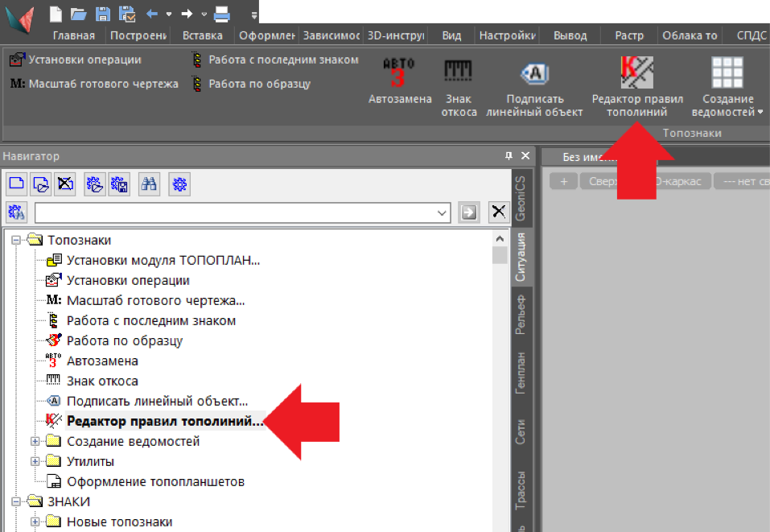Select Оформление топопланшетов in the tree

[x=155, y=482]
